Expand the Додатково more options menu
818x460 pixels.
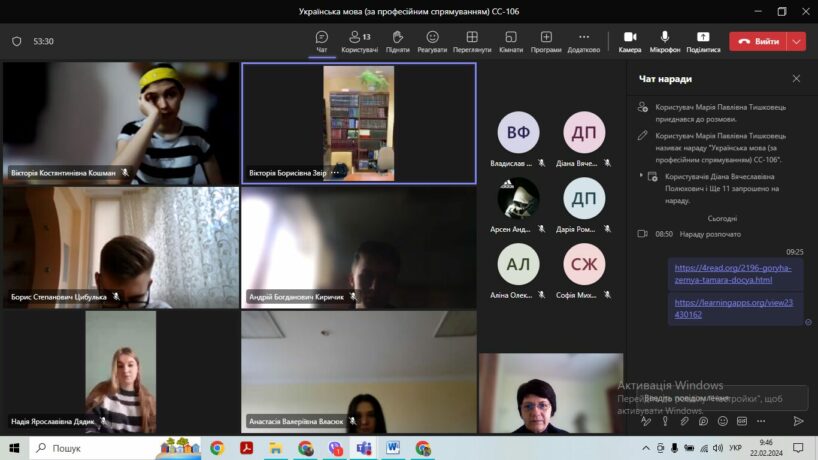(x=583, y=41)
